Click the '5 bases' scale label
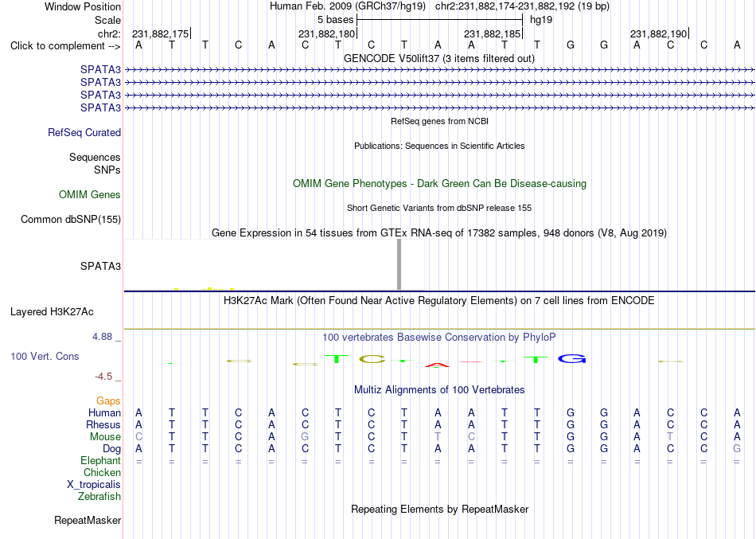The image size is (756, 539). click(336, 20)
